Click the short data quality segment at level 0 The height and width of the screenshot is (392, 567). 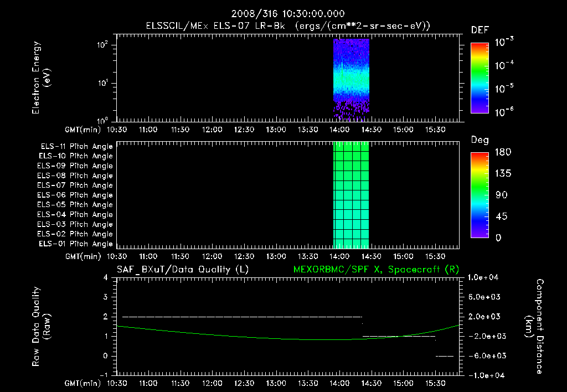445,356
